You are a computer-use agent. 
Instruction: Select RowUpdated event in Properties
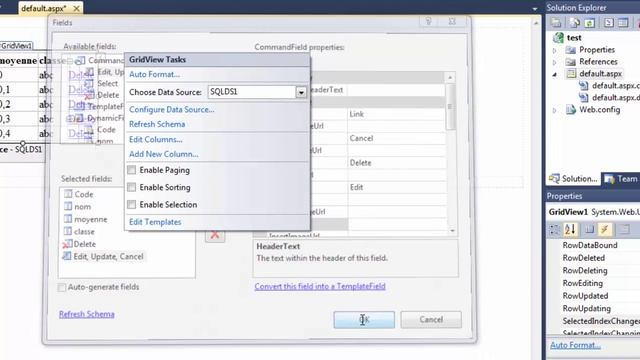[585, 296]
